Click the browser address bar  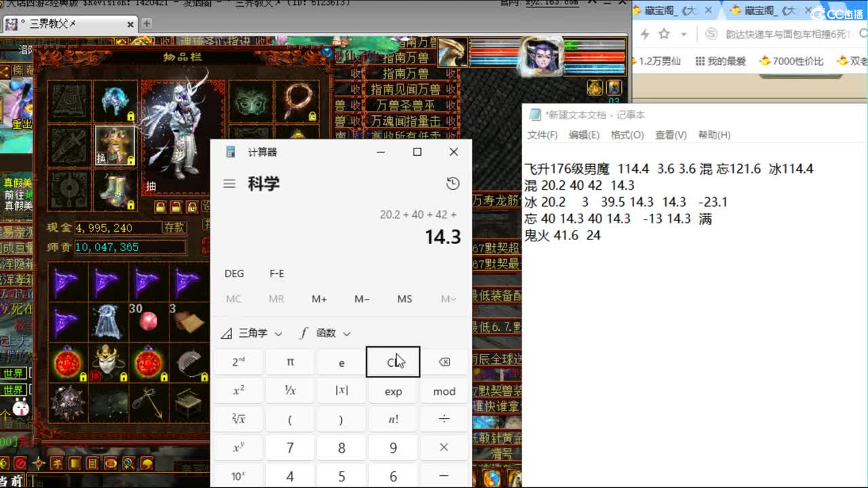787,34
